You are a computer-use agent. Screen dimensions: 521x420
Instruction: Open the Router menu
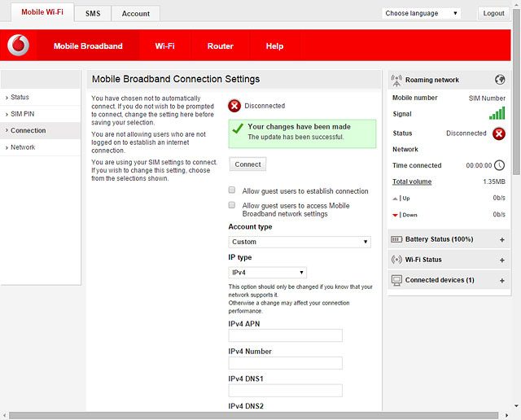[x=220, y=46]
